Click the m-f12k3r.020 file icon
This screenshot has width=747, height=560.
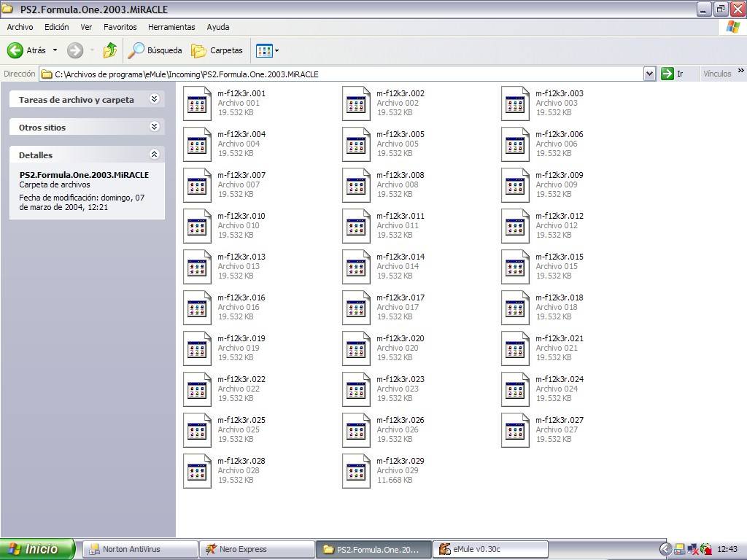pos(356,349)
